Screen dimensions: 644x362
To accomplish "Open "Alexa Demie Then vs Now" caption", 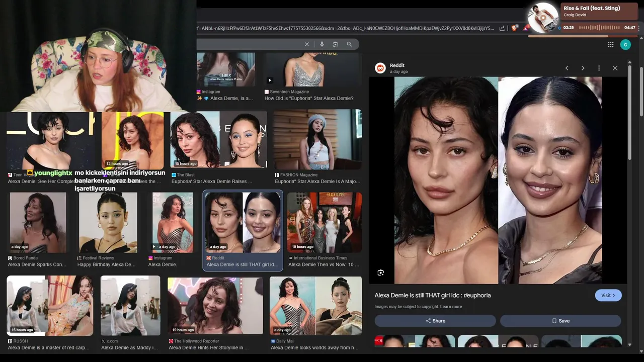I will (324, 264).
